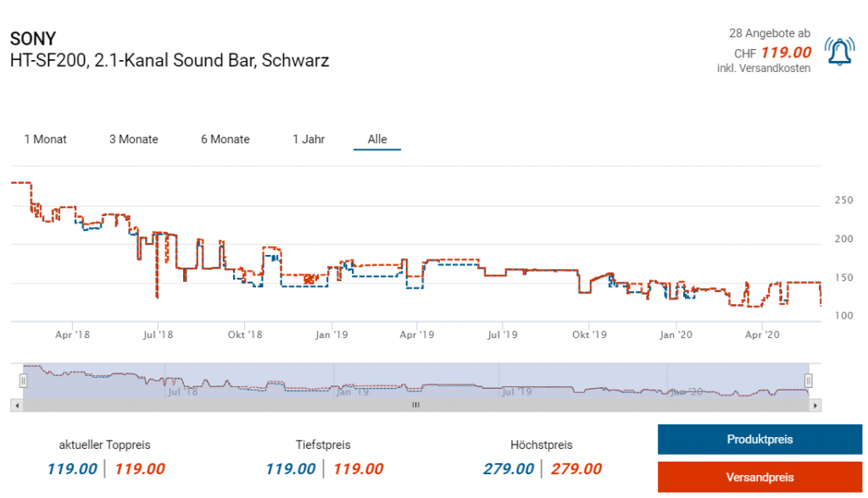This screenshot has width=868, height=498.
Task: Toggle the Versandpreis series button
Action: coord(759,477)
